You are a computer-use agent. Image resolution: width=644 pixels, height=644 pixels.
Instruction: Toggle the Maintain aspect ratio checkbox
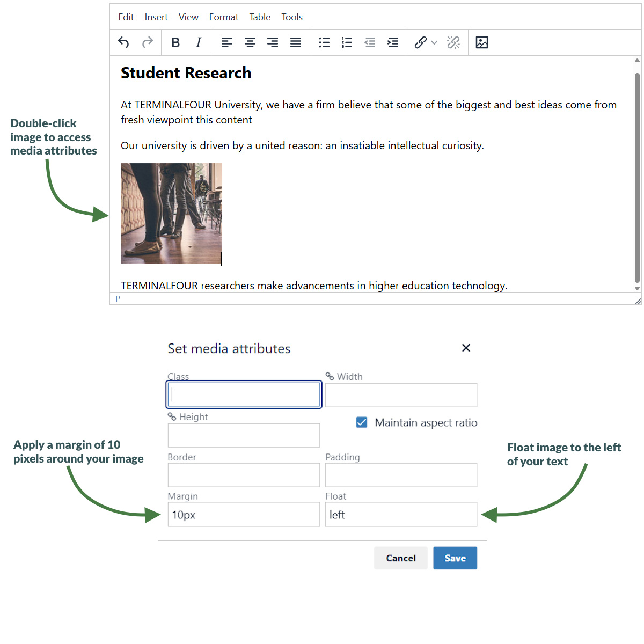tap(362, 422)
